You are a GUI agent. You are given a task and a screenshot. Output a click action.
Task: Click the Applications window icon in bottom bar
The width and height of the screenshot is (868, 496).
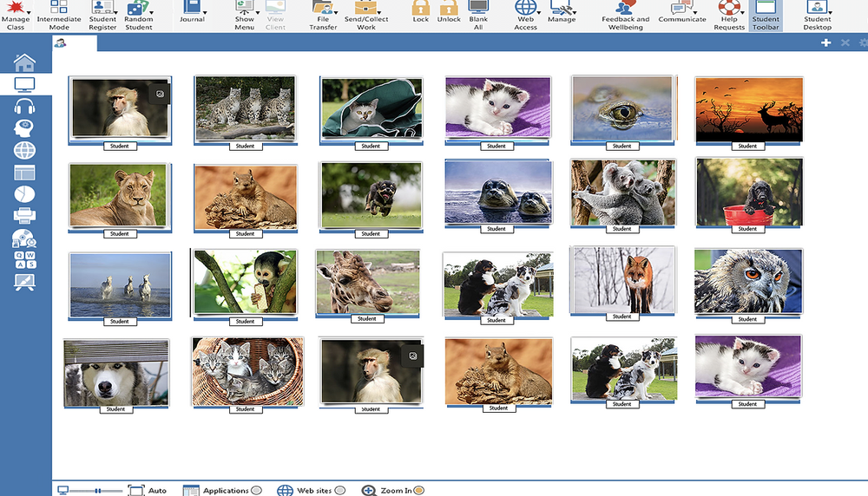coord(191,490)
